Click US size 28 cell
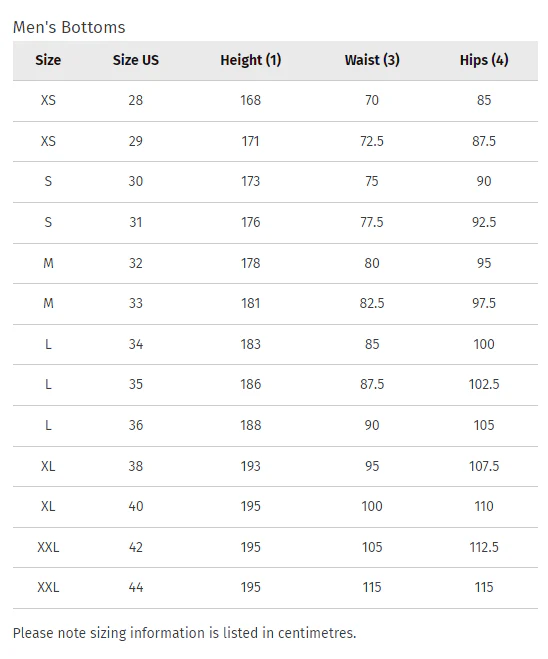 136,100
